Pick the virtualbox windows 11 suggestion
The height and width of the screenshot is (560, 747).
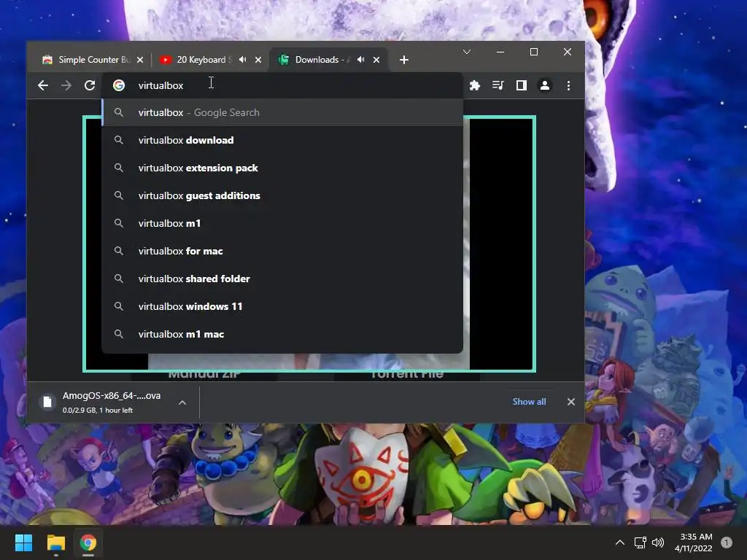[282, 306]
